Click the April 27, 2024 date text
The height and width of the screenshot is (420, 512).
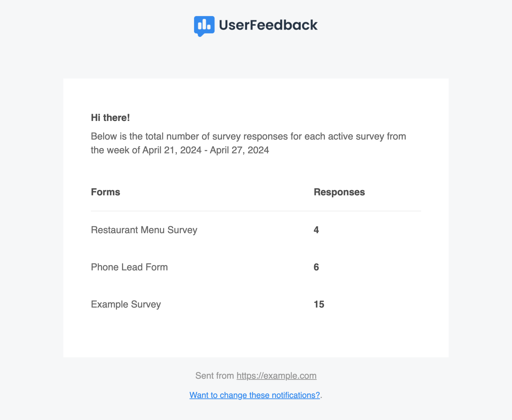tap(239, 150)
